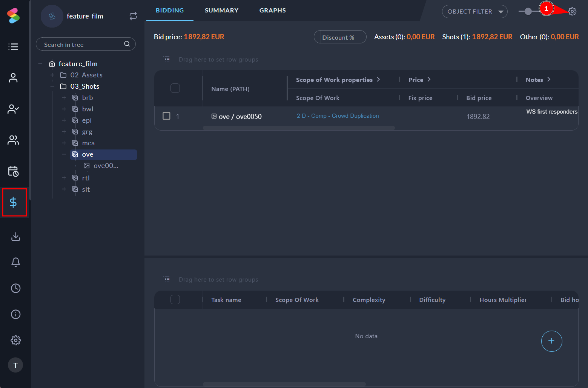Click round plus button to add task
This screenshot has width=588, height=388.
pos(551,341)
